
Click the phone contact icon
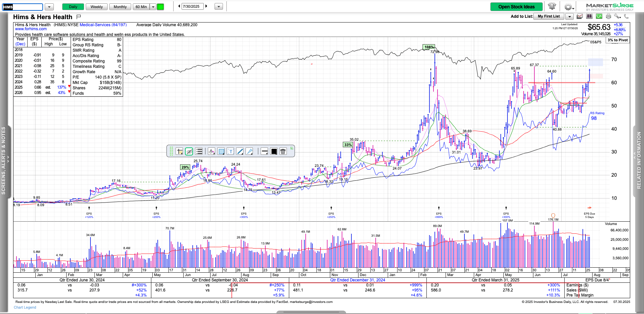point(626,16)
